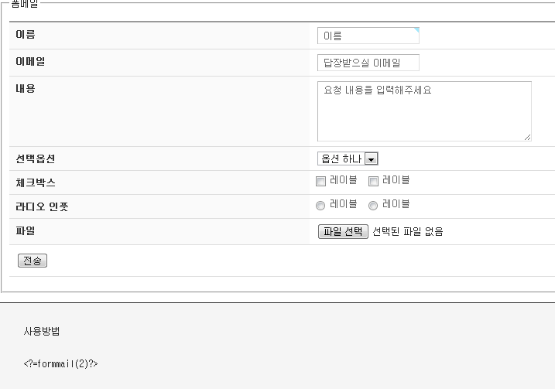The height and width of the screenshot is (392, 555).
Task: Click the 선택옵션 row label
Action: [36, 159]
